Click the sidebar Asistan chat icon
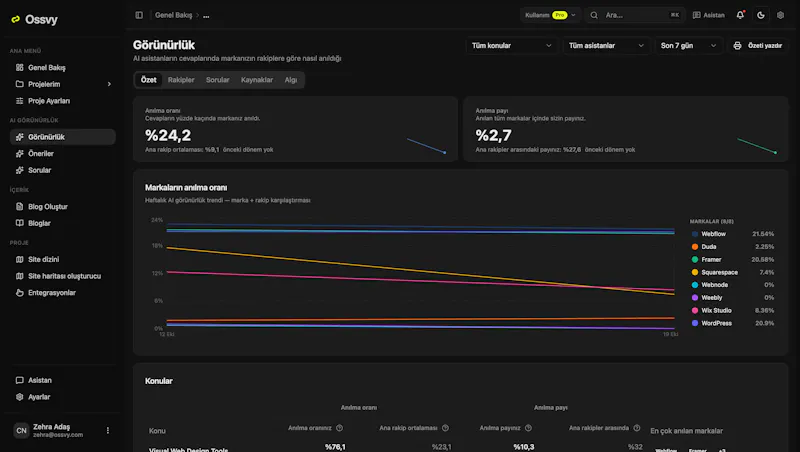Image resolution: width=800 pixels, height=452 pixels. tap(19, 380)
